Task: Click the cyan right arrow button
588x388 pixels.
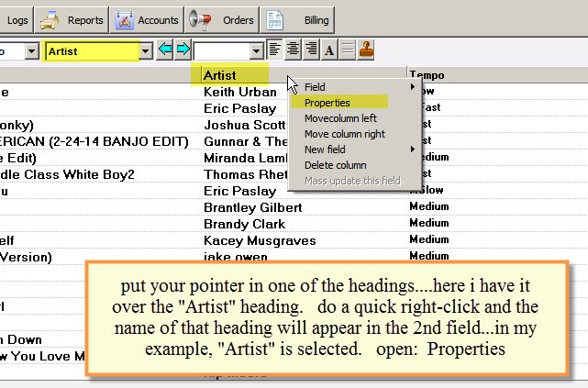Action: coord(183,50)
